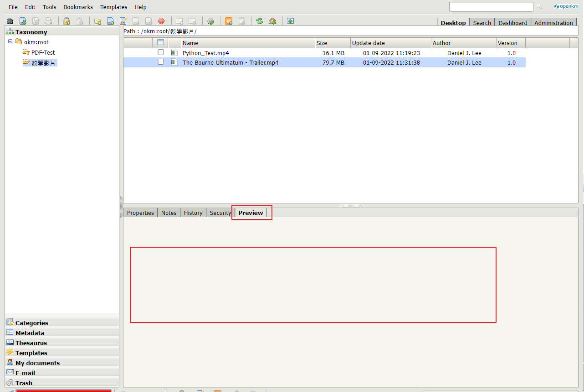This screenshot has width=584, height=392.
Task: Click the Download document toolbar icon
Action: point(23,21)
